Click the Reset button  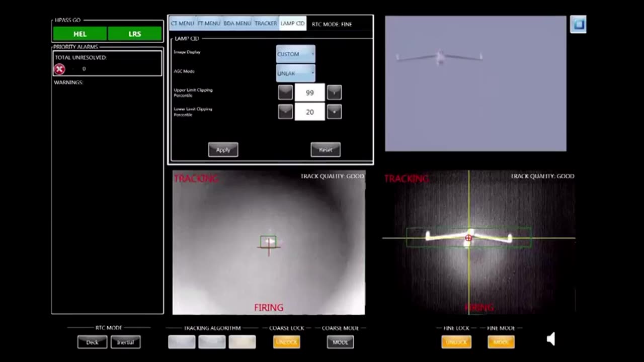[326, 149]
